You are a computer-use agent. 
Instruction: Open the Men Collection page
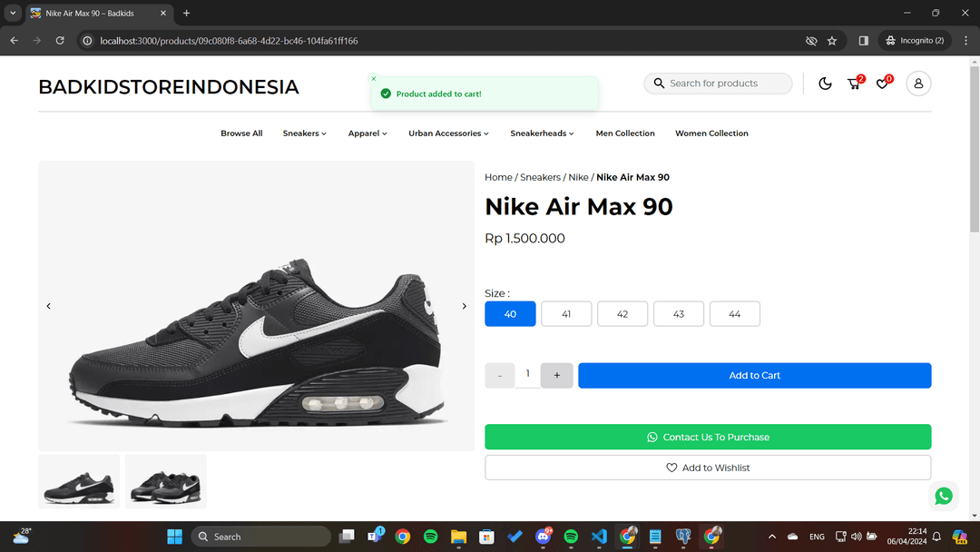[x=625, y=133]
